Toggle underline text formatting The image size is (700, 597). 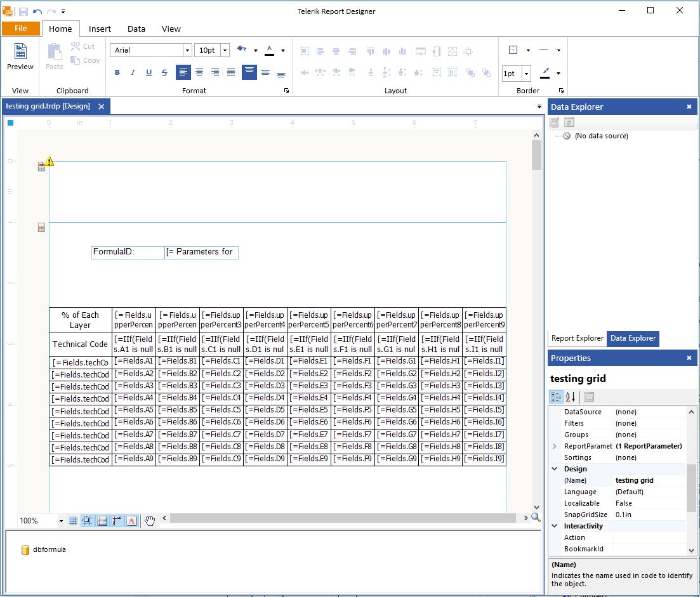point(149,72)
